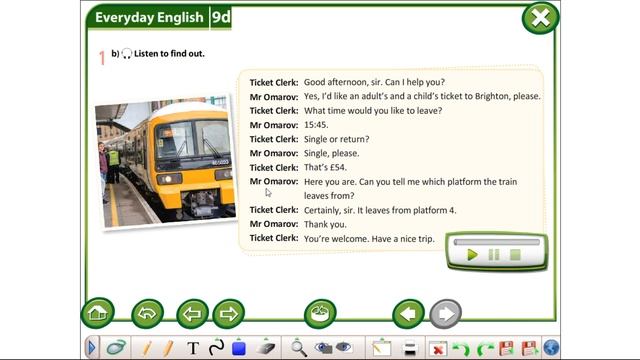Stop the dialogue audio
Viewport: 640px width, 360px height.
tap(515, 255)
